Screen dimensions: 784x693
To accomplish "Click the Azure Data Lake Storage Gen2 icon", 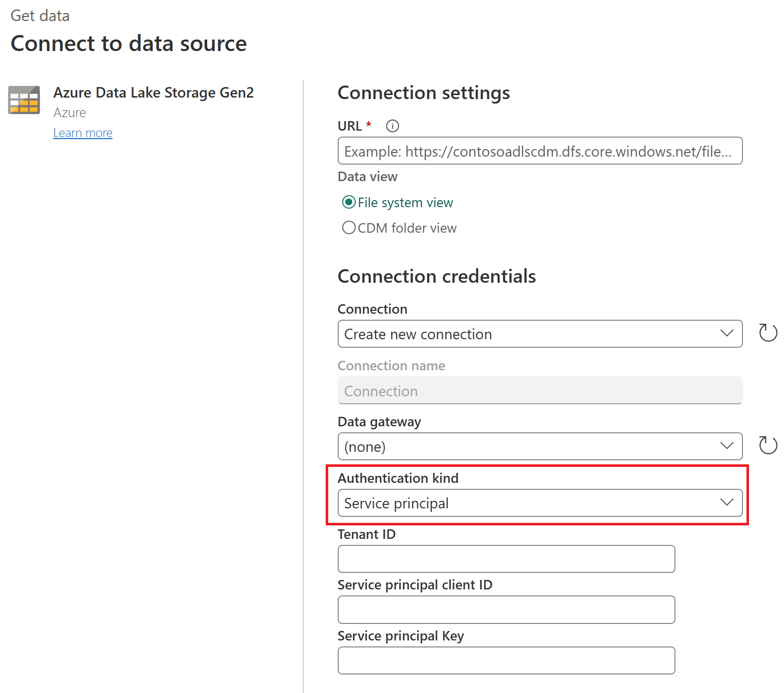I will click(24, 100).
